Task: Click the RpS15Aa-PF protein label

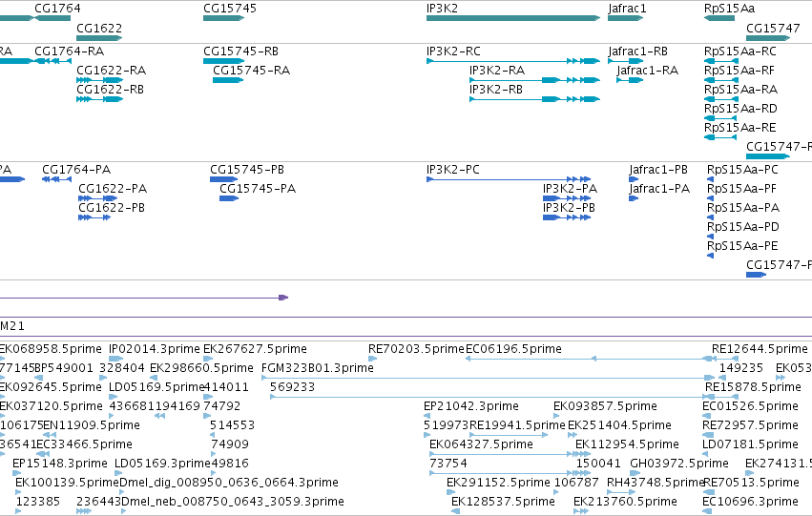Action: click(741, 189)
